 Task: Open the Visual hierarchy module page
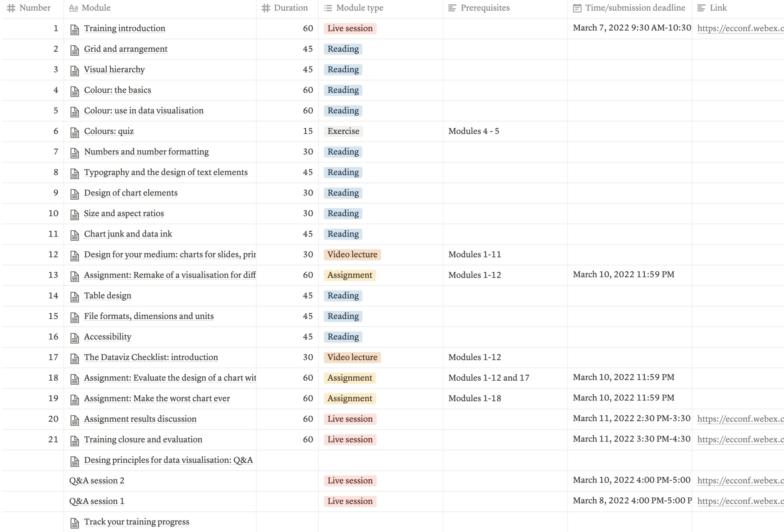(114, 69)
